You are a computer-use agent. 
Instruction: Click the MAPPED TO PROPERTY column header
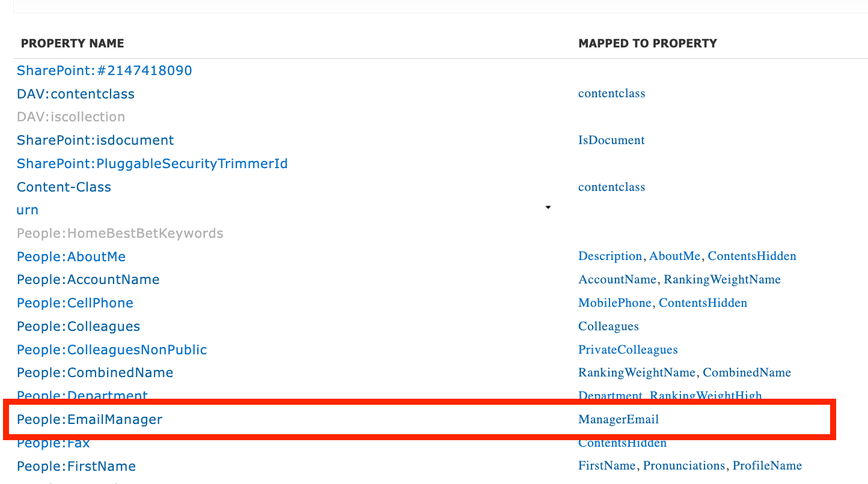coord(647,43)
